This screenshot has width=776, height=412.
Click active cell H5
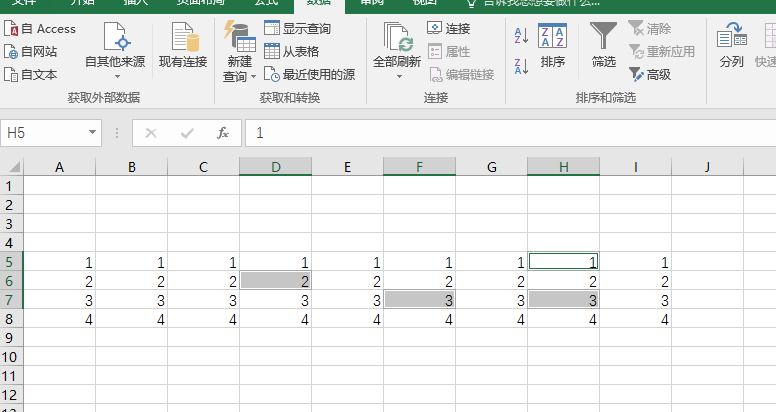click(x=564, y=261)
